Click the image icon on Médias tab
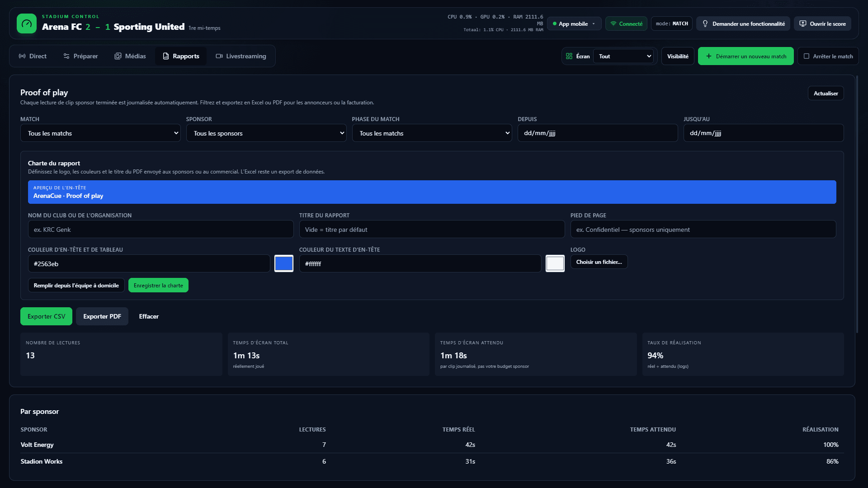Screen dimensions: 868x488 pyautogui.click(x=118, y=56)
